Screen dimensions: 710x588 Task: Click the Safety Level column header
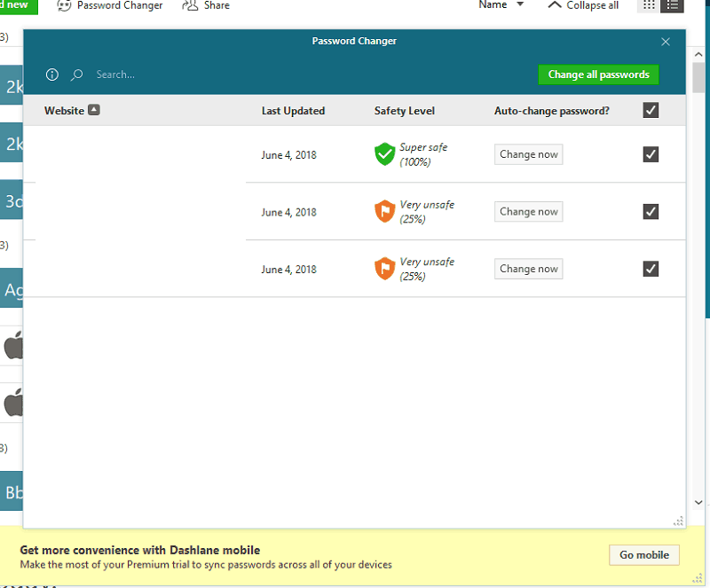pyautogui.click(x=404, y=111)
